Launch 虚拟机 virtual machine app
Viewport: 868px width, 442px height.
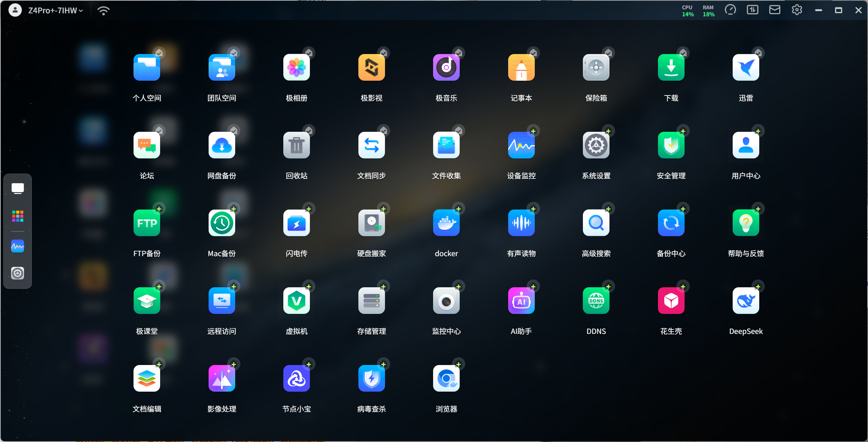[x=296, y=301]
